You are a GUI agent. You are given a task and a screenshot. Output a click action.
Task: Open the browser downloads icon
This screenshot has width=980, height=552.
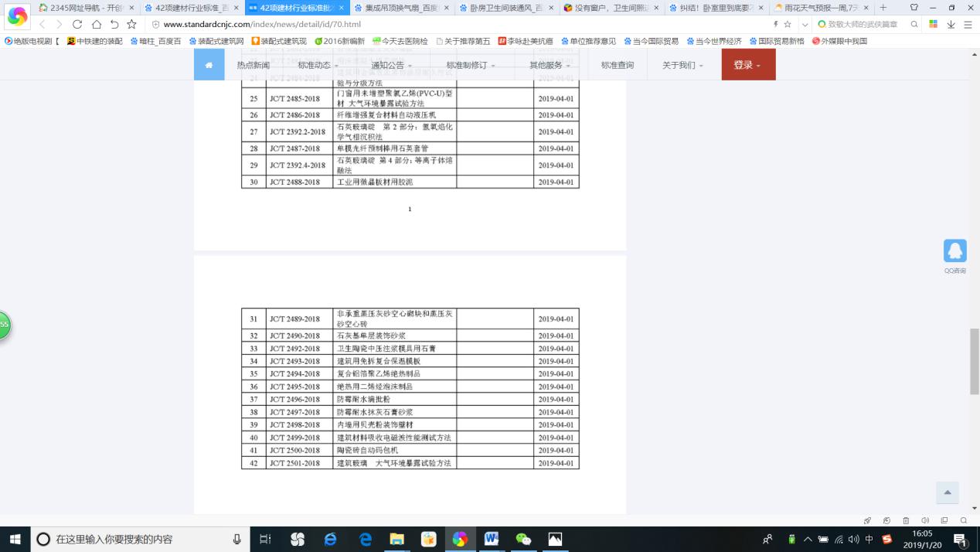click(951, 24)
